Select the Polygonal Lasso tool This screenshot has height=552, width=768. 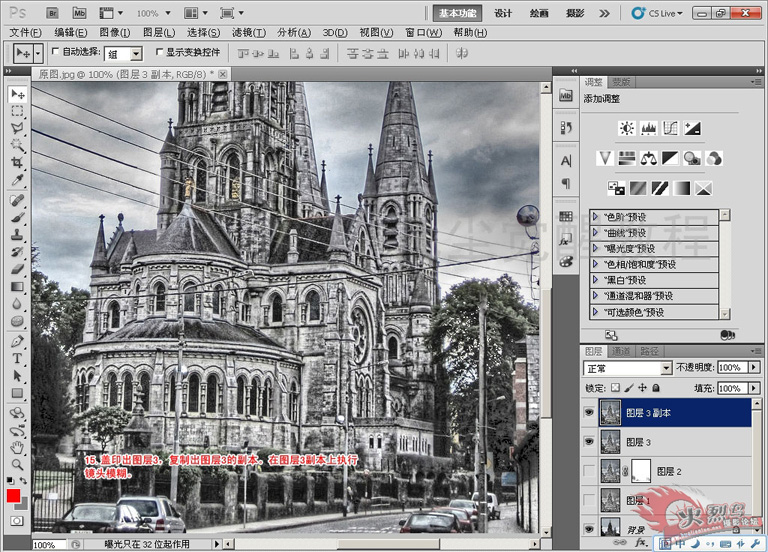click(x=18, y=128)
